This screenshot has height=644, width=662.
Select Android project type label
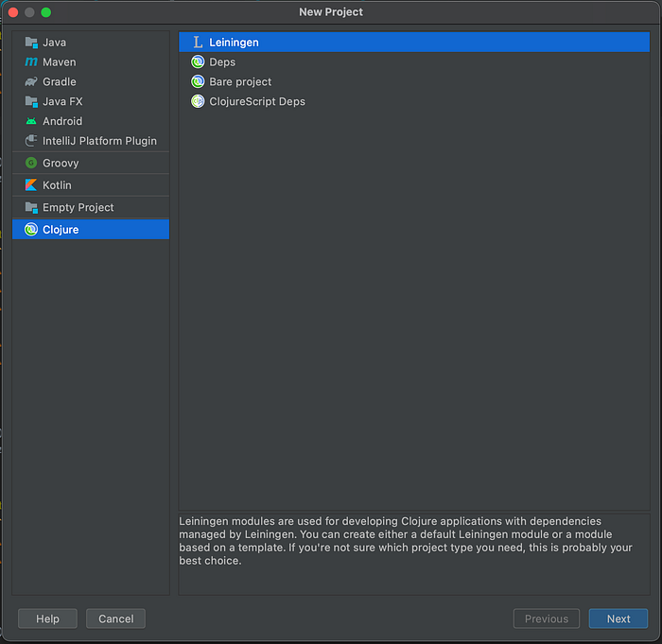click(x=62, y=121)
